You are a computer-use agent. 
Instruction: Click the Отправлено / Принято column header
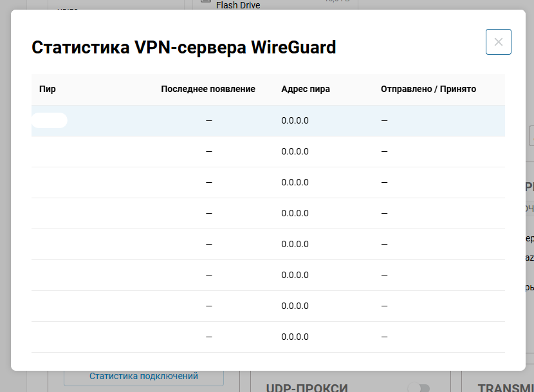point(428,89)
